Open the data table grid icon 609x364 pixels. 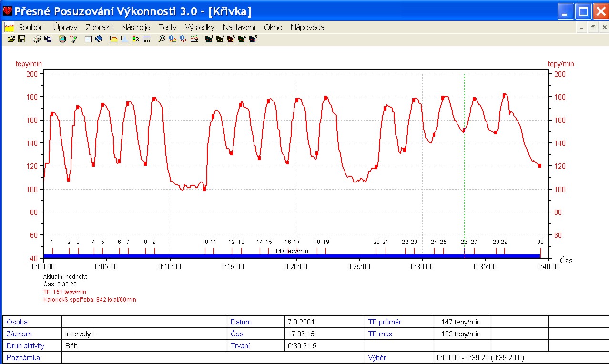coord(147,39)
